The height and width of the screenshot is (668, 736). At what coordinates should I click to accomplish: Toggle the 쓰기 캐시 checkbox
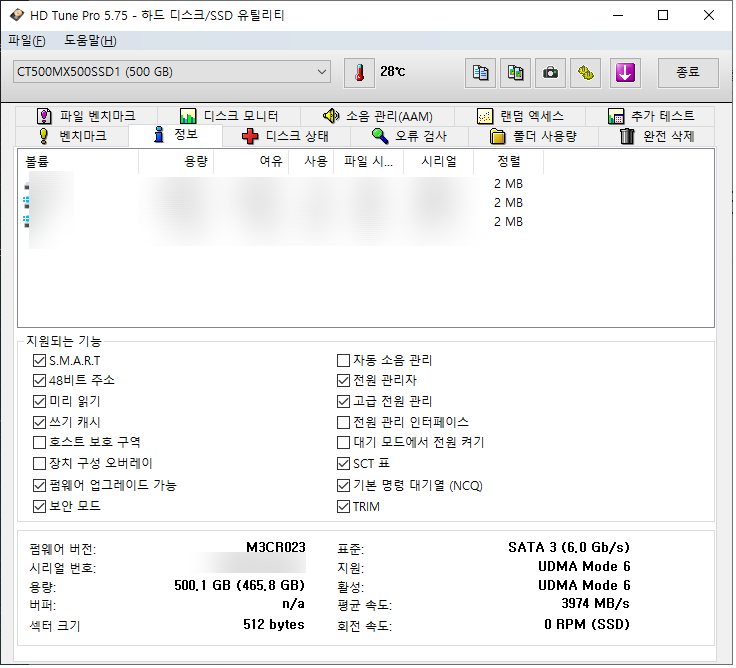click(x=39, y=422)
